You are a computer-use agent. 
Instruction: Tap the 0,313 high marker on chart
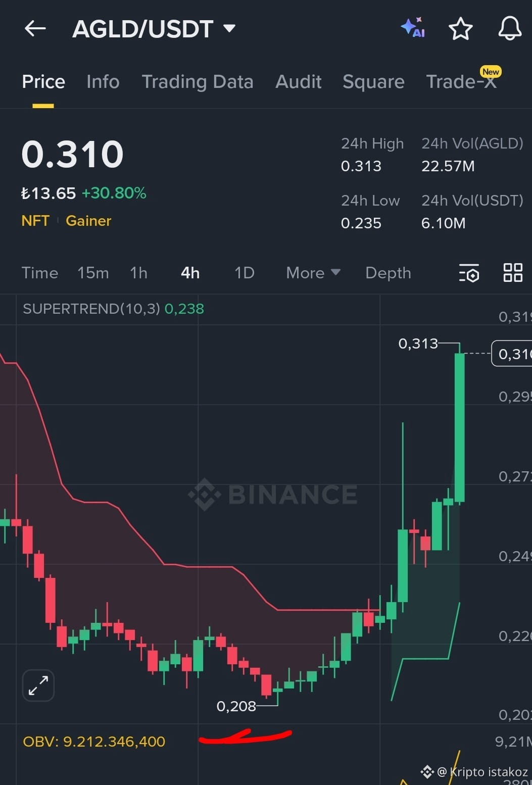[x=418, y=344]
